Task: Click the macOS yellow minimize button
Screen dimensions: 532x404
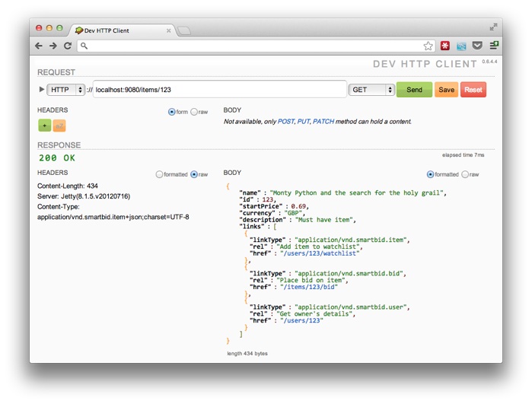Action: (x=49, y=28)
